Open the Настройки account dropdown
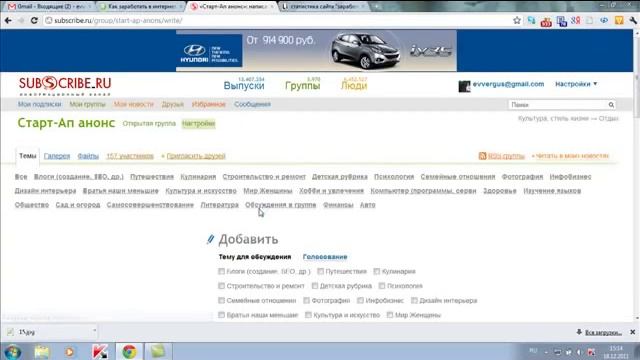640x360 pixels. 576,84
